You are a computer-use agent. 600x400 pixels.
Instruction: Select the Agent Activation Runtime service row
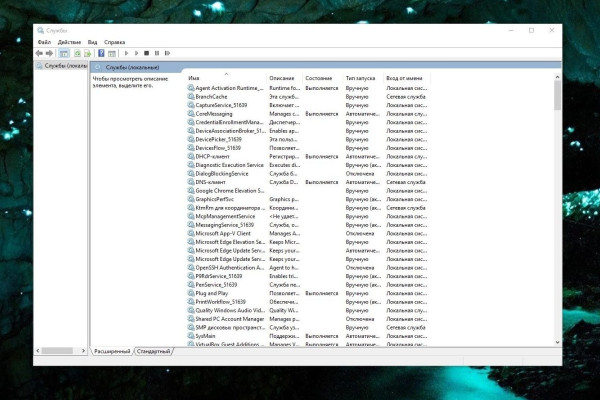[x=307, y=88]
